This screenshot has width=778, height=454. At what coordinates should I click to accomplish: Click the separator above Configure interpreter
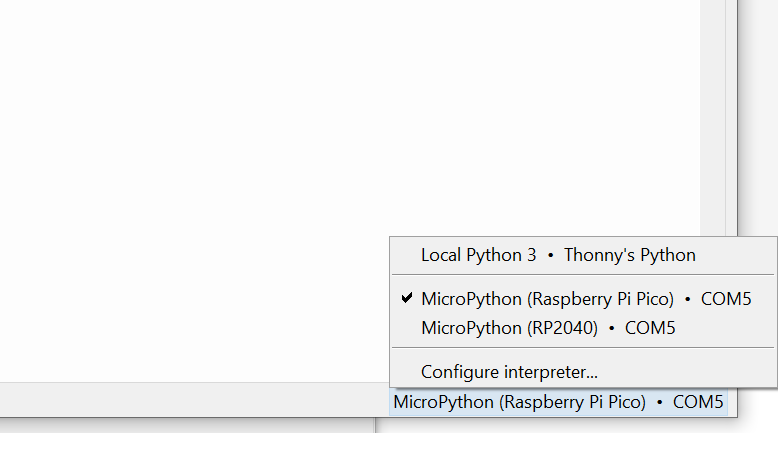[x=582, y=348]
